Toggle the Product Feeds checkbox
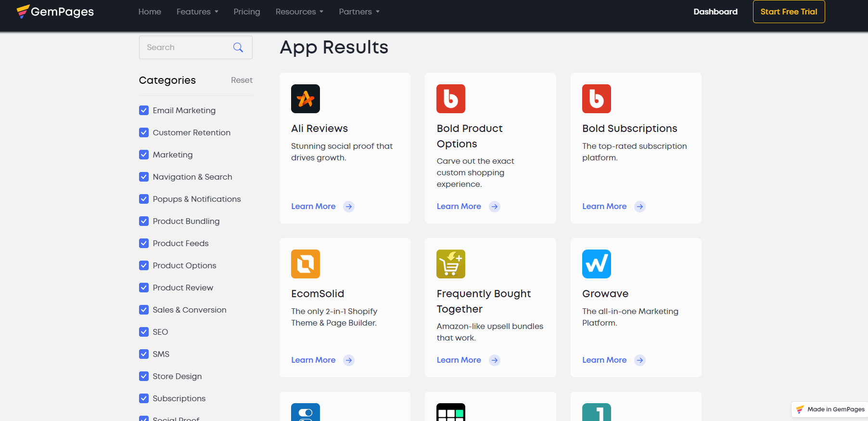Screen dimensions: 868x421 click(x=144, y=243)
